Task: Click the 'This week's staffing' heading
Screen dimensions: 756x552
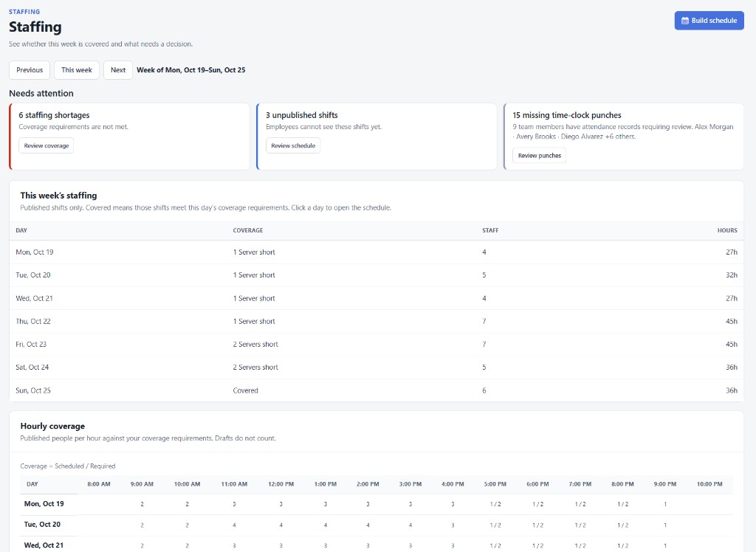Action: click(x=58, y=196)
